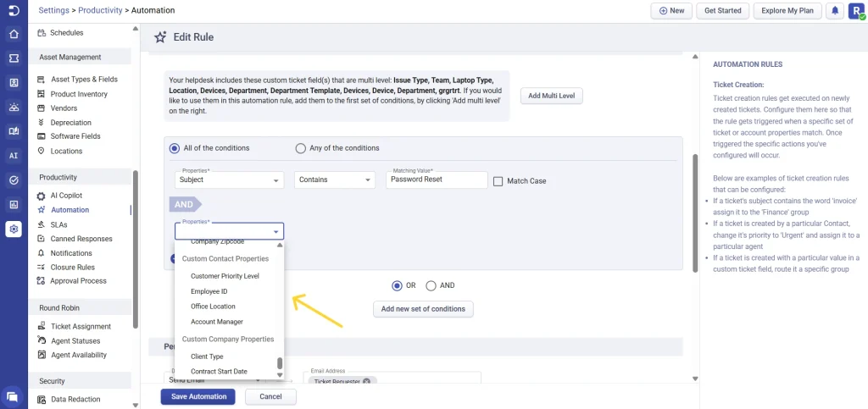This screenshot has width=868, height=409.
Task: Click the Canned Responses icon
Action: pos(41,239)
